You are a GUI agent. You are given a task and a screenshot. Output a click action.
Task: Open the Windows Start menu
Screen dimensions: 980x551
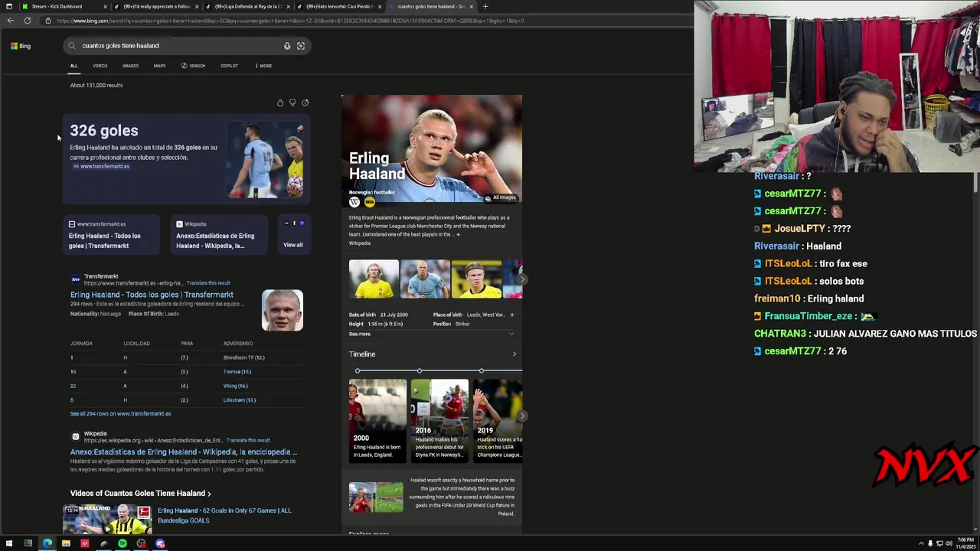pos(9,544)
